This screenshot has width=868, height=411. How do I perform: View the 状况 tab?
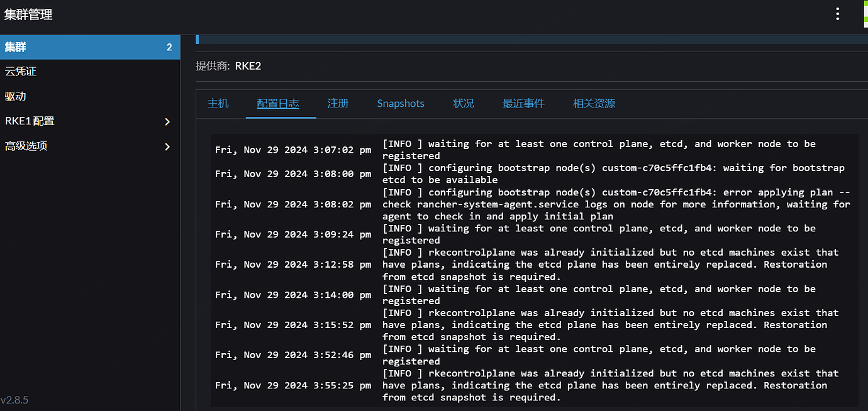(464, 103)
